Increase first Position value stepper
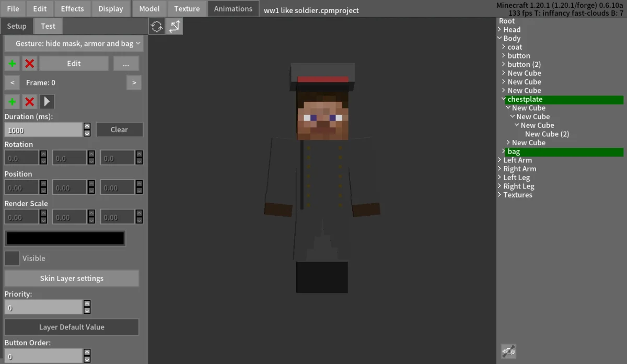The height and width of the screenshot is (364, 627). click(x=43, y=184)
